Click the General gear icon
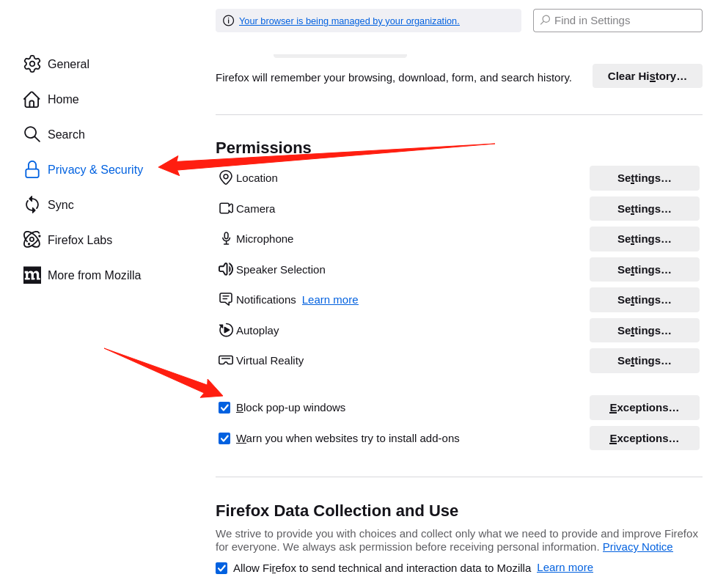This screenshot has height=588, width=715. click(32, 64)
